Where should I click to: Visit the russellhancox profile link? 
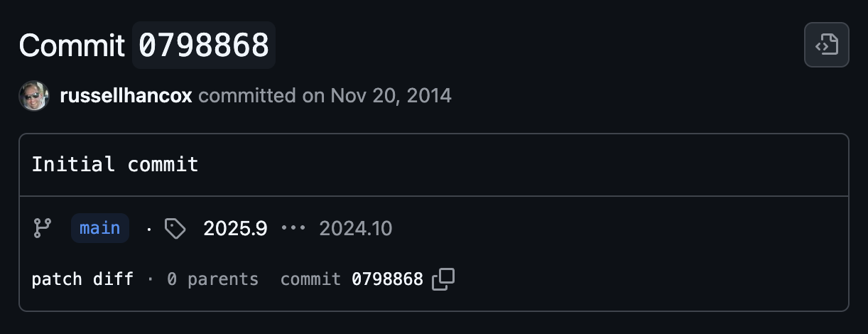(126, 95)
